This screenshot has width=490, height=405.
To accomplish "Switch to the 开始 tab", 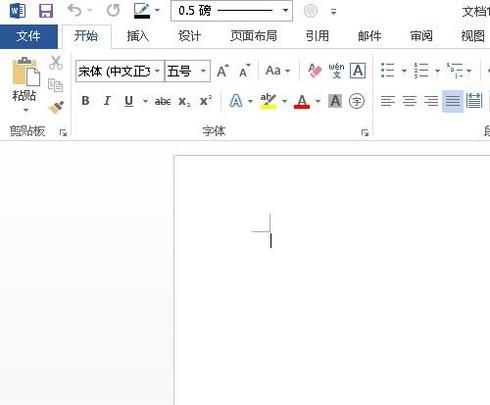I will tap(86, 36).
